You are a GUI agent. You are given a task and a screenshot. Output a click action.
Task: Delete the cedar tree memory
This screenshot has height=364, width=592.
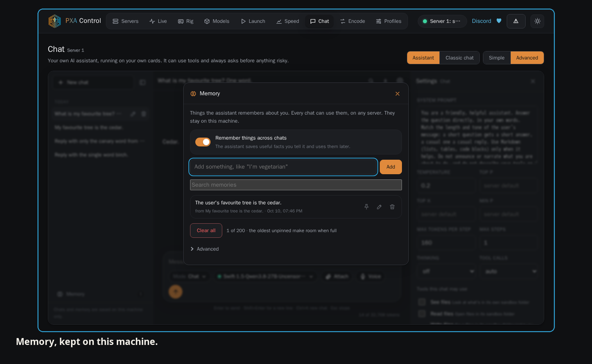point(392,207)
